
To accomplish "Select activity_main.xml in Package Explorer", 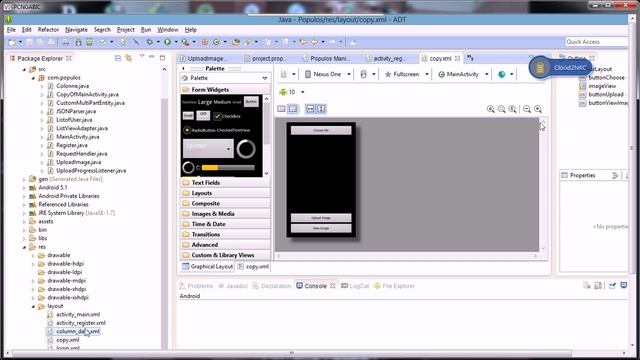I will point(78,315).
